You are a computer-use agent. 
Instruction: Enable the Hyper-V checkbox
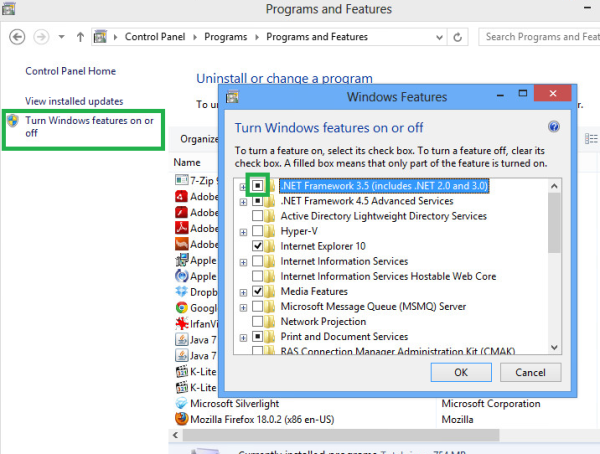(258, 231)
